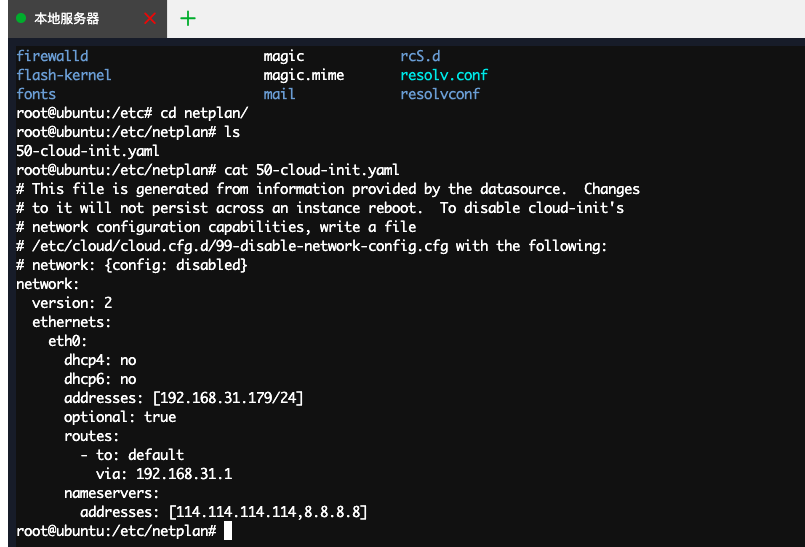Click the dhcp4: no line

pos(100,360)
